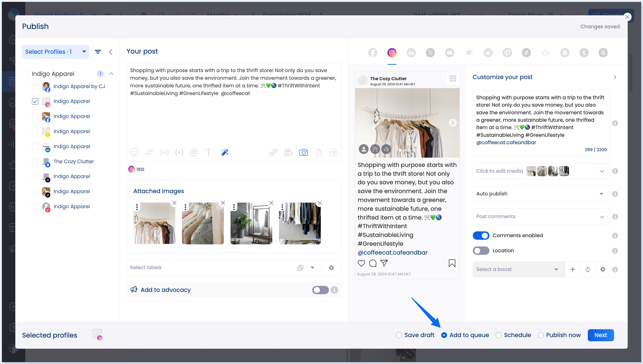The image size is (643, 364).
Task: Switch preview to the TikTok tab
Action: click(526, 52)
